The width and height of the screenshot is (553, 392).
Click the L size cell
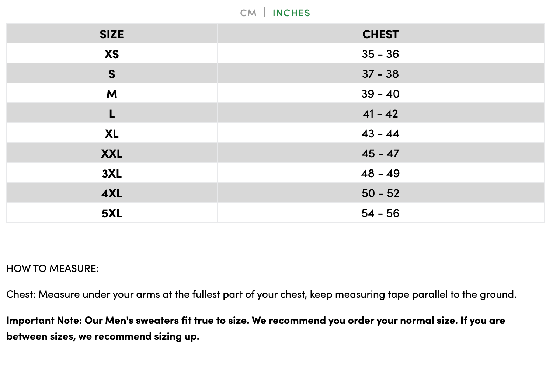click(x=112, y=114)
